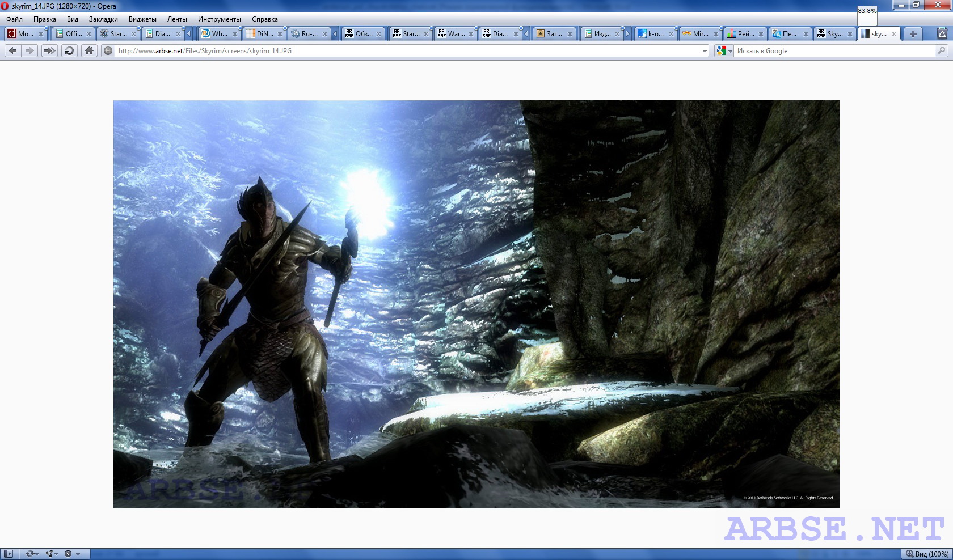Open the Правка menu
Image resolution: width=953 pixels, height=560 pixels.
[44, 19]
